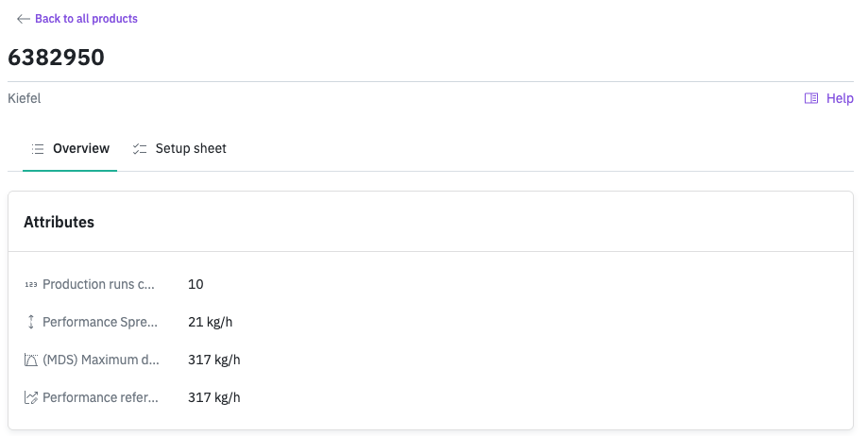Open the Help link
The image size is (868, 436).
tap(840, 98)
